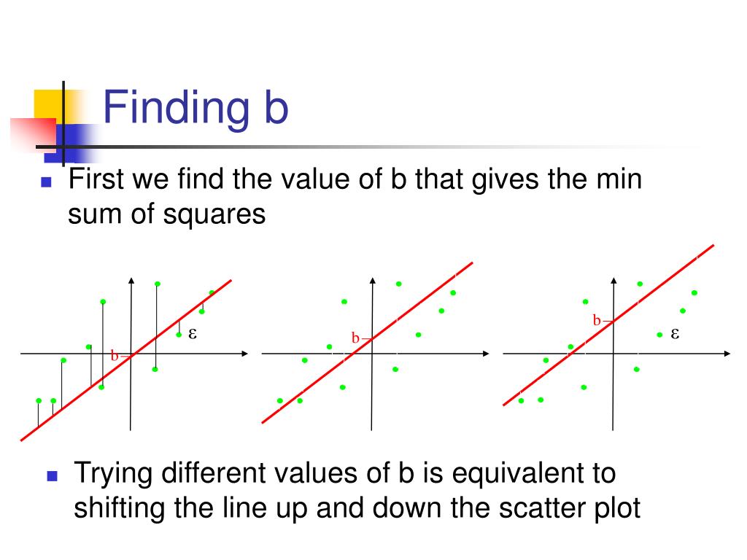Click the epsilon symbol in the left graph
Viewport: 747px width, 560px height.
click(193, 333)
